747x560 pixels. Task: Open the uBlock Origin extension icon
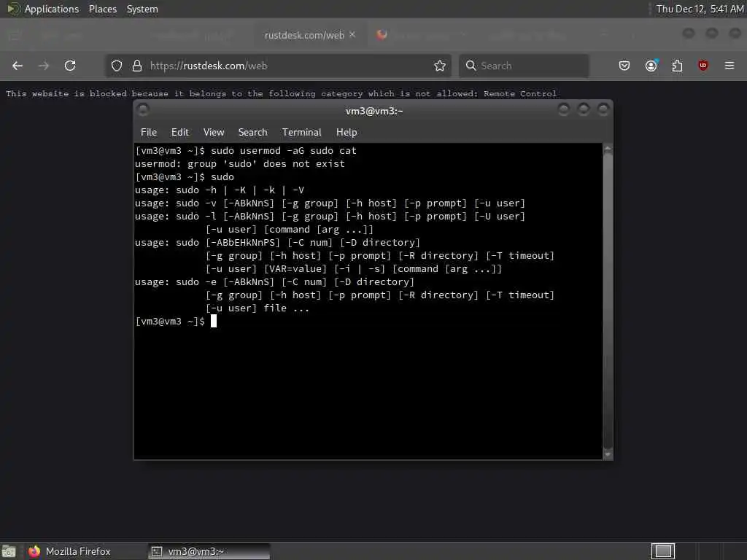point(703,66)
